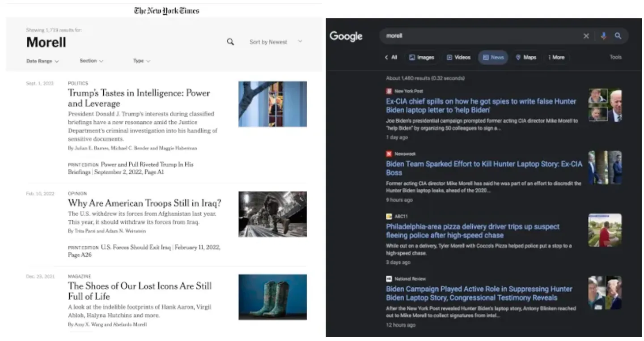This screenshot has width=644, height=341.
Task: Go back with the arrow beside All
Action: (x=386, y=57)
